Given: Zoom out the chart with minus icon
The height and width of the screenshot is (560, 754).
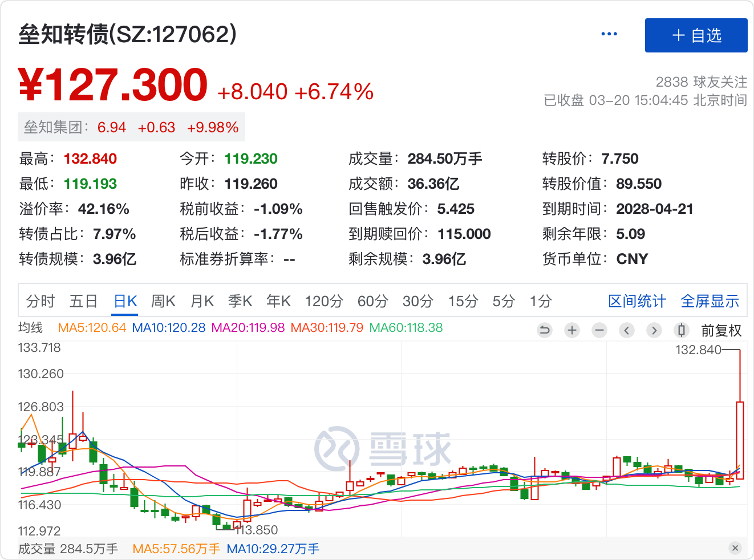Looking at the screenshot, I should tap(599, 330).
